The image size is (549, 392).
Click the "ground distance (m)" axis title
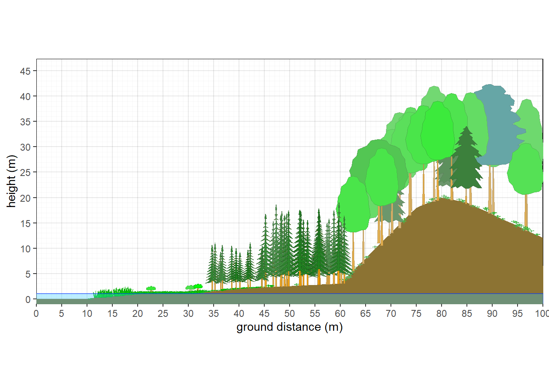[289, 327]
